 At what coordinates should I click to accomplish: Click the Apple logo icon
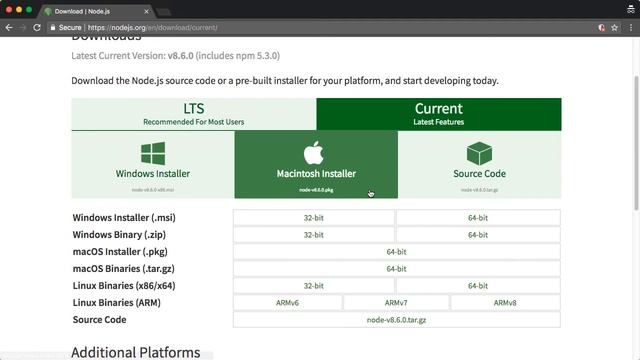(313, 153)
